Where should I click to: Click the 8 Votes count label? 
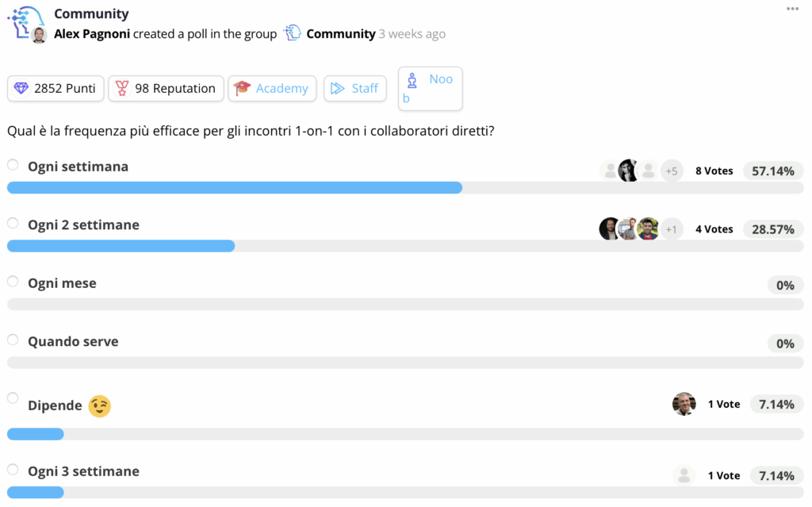(714, 171)
